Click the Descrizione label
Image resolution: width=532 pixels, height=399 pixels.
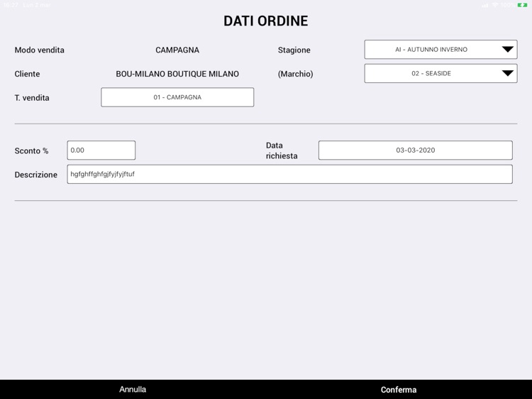[x=36, y=175]
